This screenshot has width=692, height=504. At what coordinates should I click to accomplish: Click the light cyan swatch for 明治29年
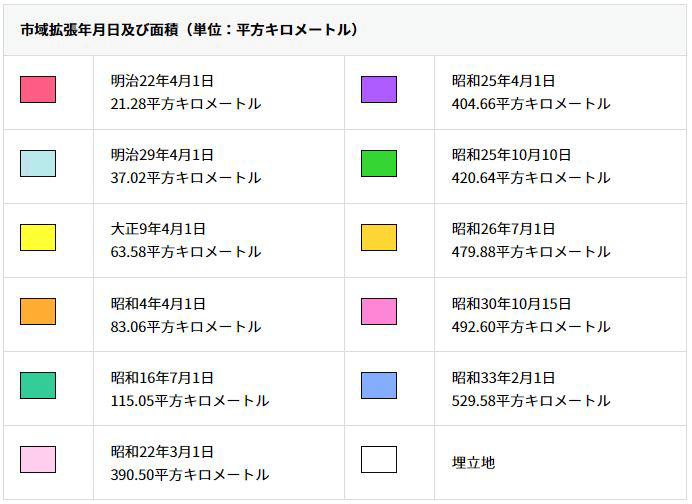coord(38,164)
